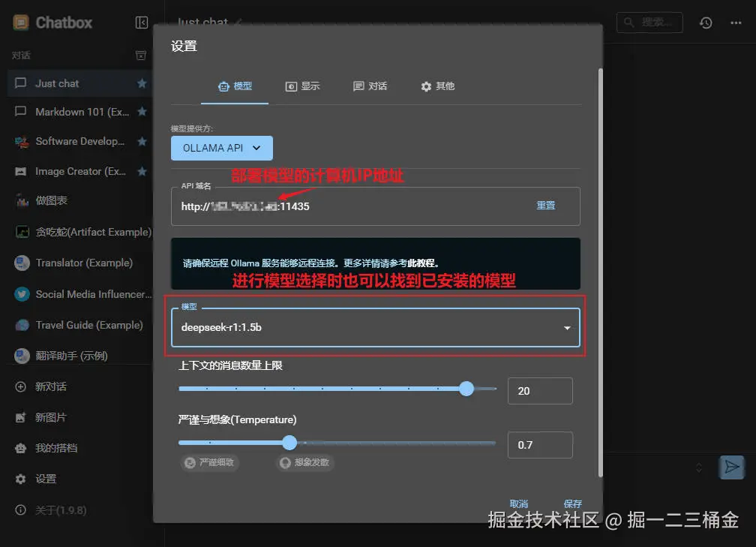Switch to the 显示 tab
This screenshot has width=756, height=547.
pyautogui.click(x=302, y=86)
